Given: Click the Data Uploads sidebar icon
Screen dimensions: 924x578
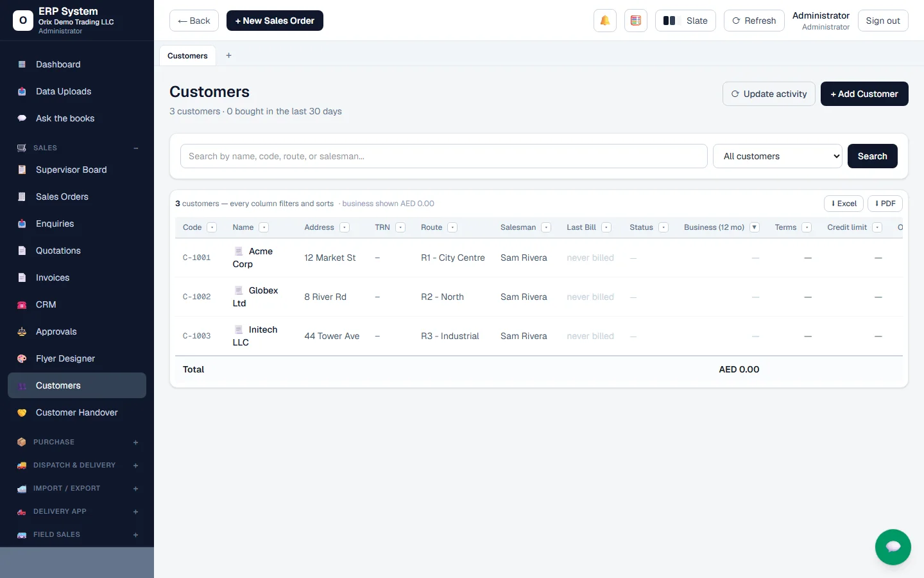Looking at the screenshot, I should 22,91.
